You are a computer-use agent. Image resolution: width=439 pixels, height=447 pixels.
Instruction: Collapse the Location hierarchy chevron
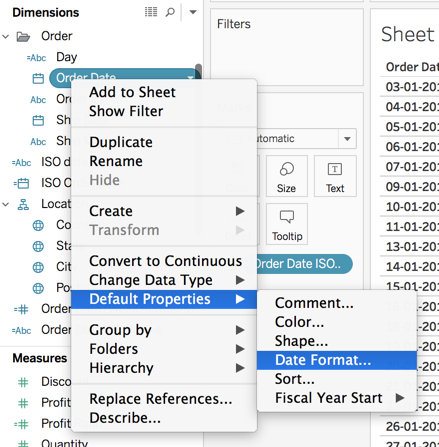(x=6, y=204)
